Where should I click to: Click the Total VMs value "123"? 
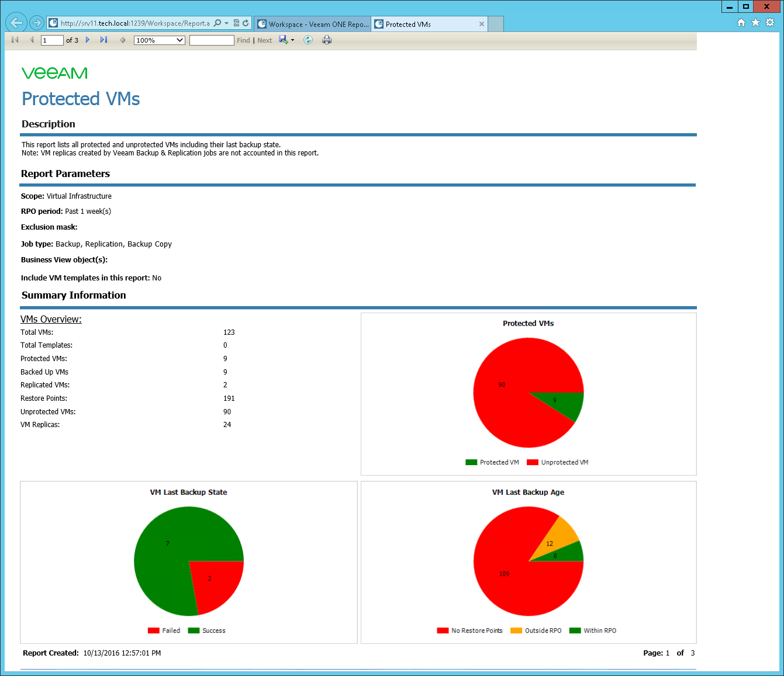[x=229, y=332]
